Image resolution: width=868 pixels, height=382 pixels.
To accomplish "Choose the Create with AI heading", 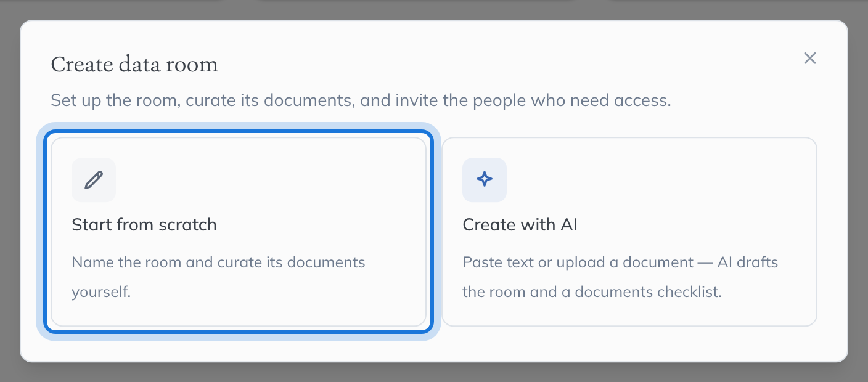I will [x=520, y=224].
